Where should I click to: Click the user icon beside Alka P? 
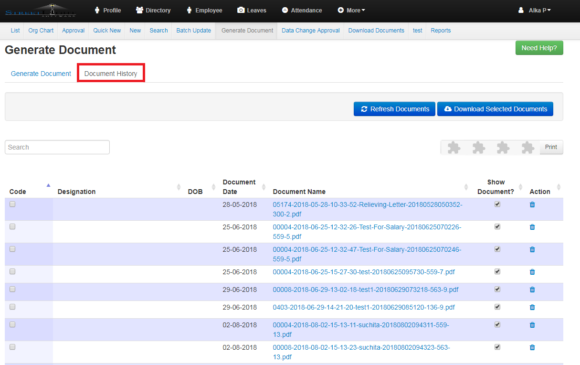tap(521, 10)
